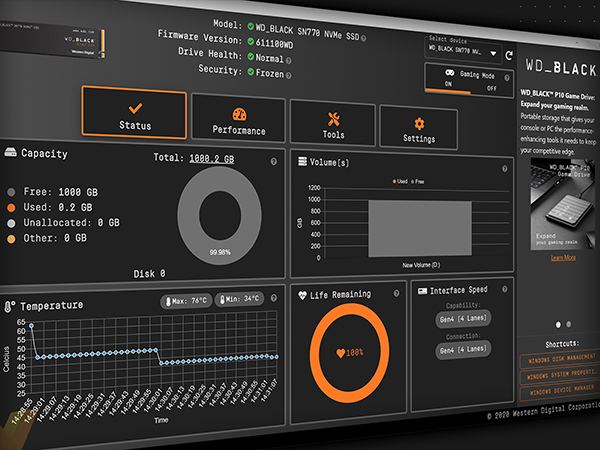Viewport: 600px width, 450px height.
Task: Toggle the Used series in volume legend
Action: tap(400, 181)
